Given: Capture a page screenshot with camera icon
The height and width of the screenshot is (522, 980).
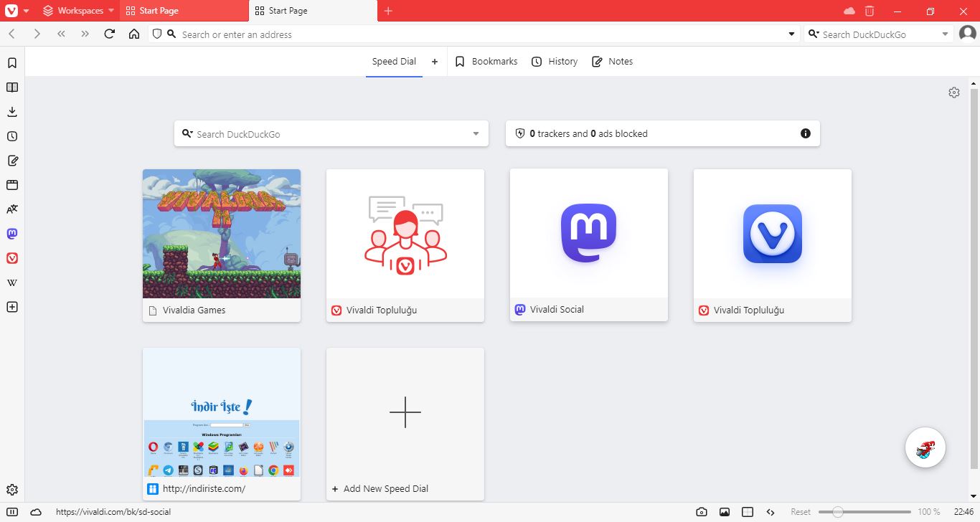Looking at the screenshot, I should tap(702, 512).
